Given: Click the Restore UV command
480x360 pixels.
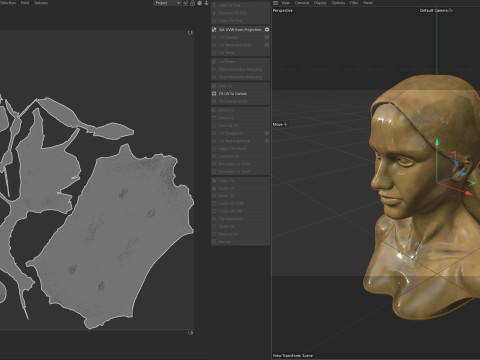Looking at the screenshot, I should [241, 234].
